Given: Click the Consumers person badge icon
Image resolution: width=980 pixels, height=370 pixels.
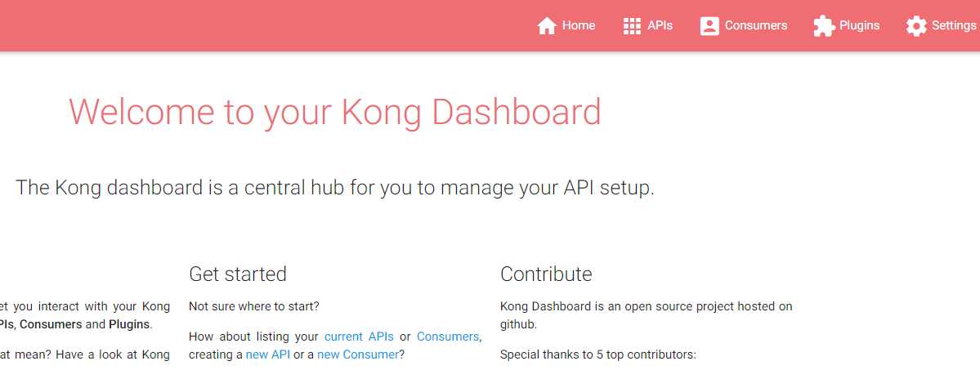Looking at the screenshot, I should click(709, 25).
